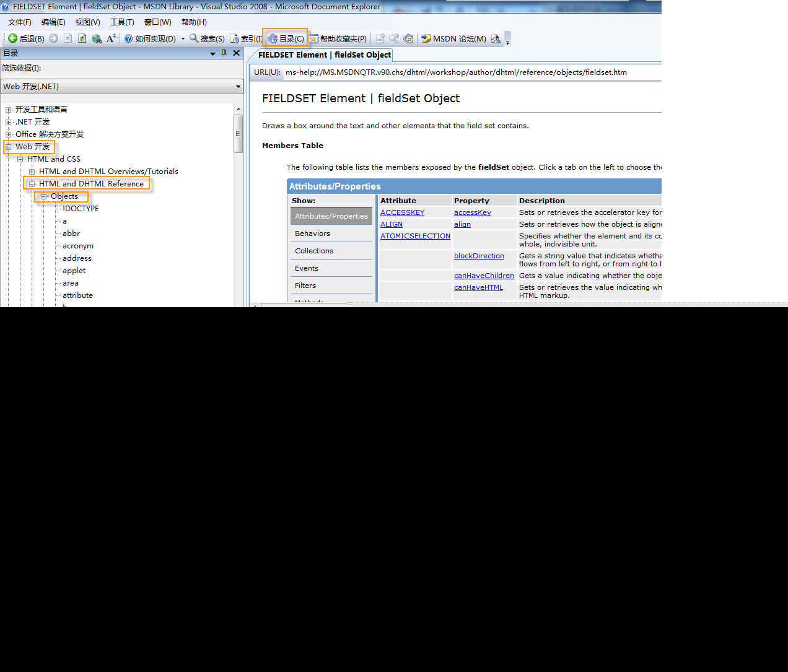Click sync with table of contents icon

click(408, 38)
